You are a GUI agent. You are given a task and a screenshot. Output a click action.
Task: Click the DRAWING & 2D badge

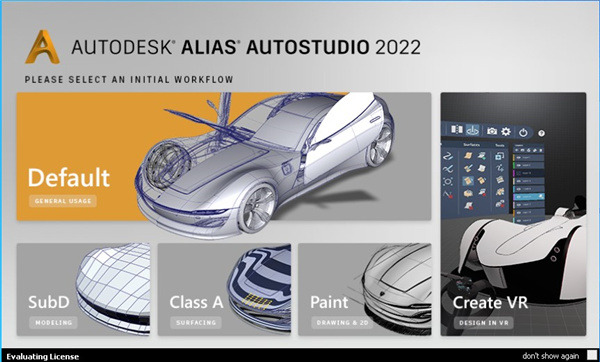click(x=342, y=323)
